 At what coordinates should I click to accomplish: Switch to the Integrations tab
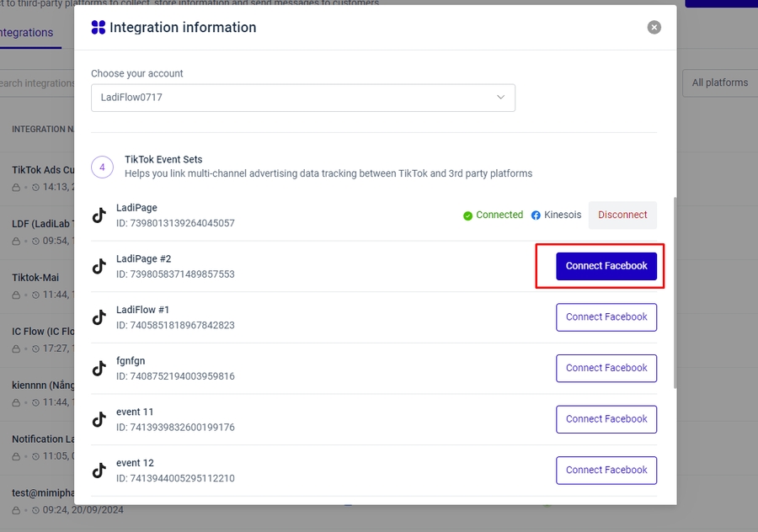click(x=27, y=33)
